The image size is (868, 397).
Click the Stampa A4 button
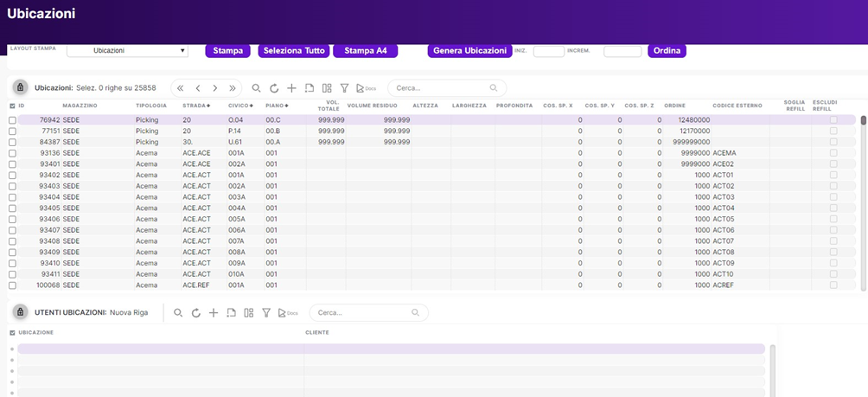click(x=366, y=51)
